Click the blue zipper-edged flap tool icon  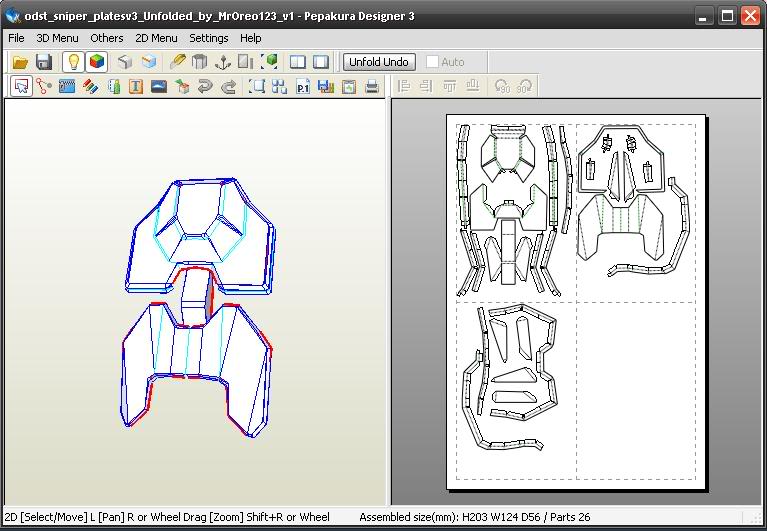click(67, 87)
